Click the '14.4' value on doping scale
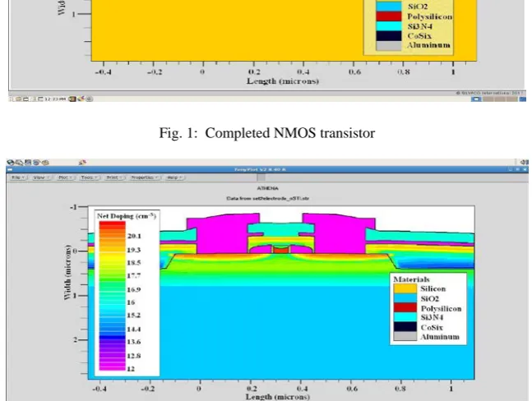This screenshot has height=401, width=532. [x=134, y=330]
